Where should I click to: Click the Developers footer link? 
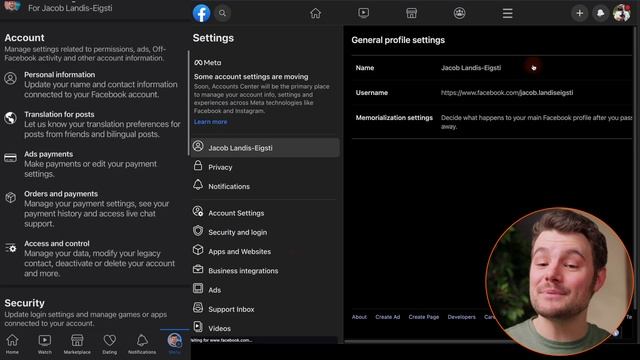pos(462,317)
